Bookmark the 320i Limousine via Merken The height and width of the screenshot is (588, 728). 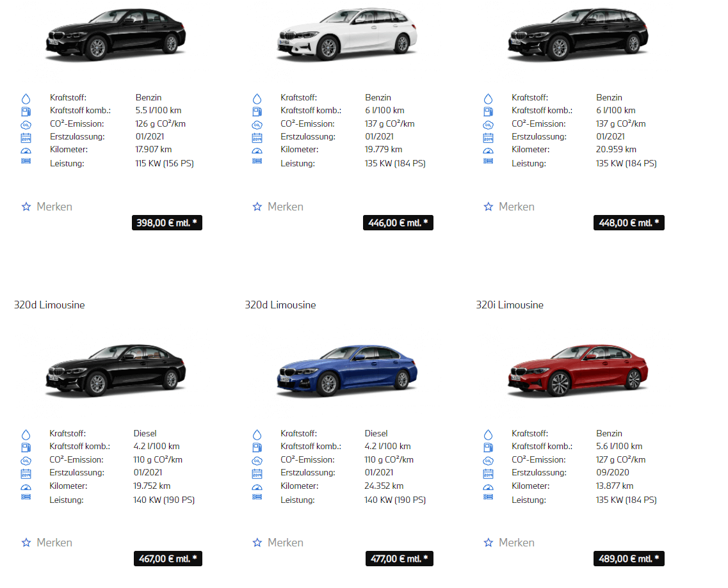point(509,543)
